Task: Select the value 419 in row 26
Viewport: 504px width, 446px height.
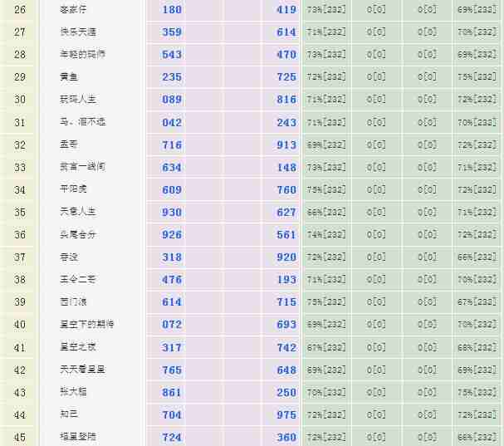Action: (286, 10)
